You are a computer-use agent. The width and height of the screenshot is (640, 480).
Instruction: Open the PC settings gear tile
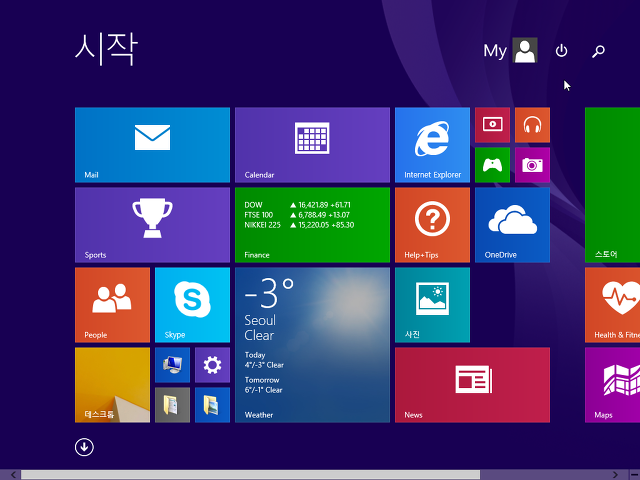[212, 365]
